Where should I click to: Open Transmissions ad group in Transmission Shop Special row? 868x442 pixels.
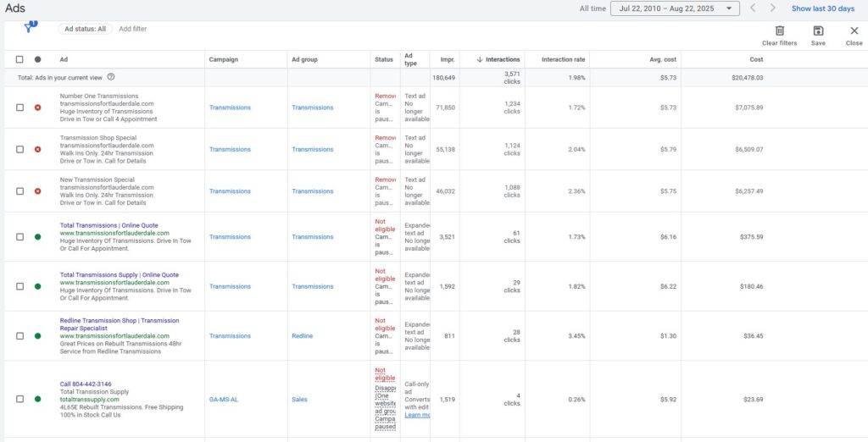[313, 149]
